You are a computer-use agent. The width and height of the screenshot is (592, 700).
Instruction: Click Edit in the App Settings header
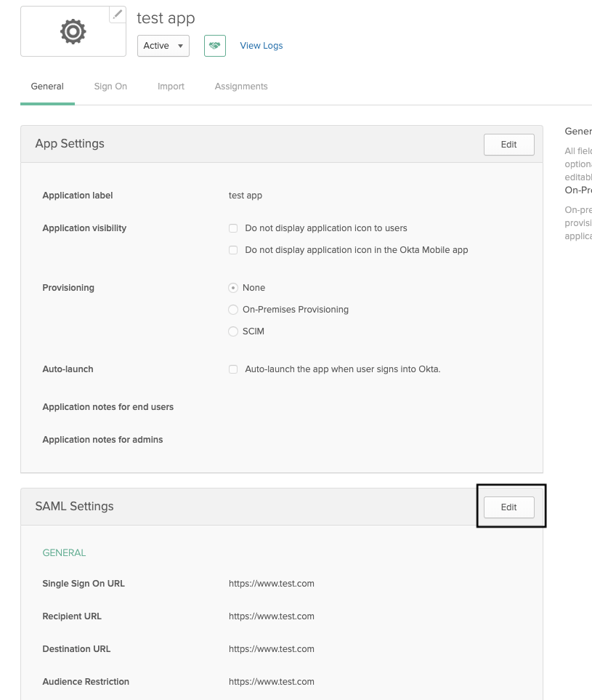pos(508,145)
